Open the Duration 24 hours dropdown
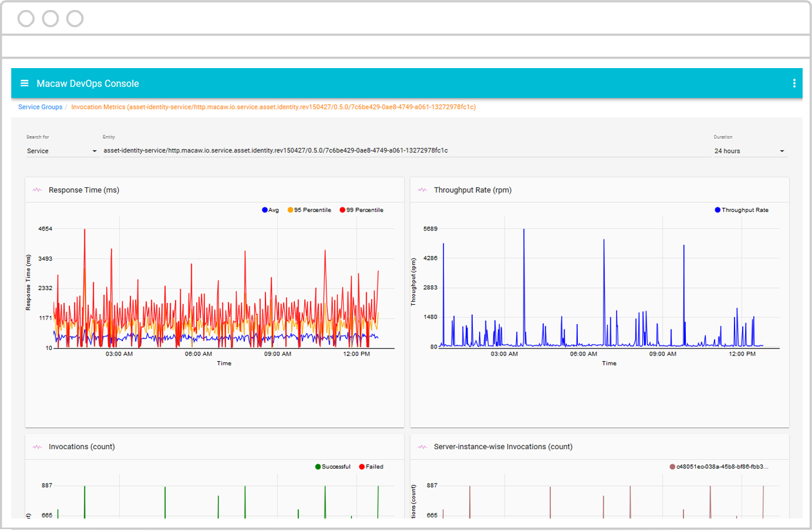812x531 pixels. (x=750, y=151)
